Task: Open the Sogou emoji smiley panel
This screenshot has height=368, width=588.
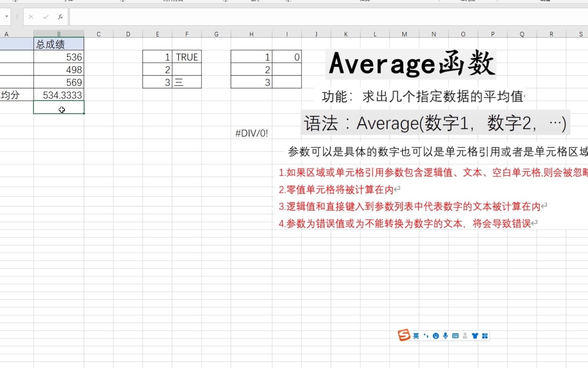Action: 436,336
